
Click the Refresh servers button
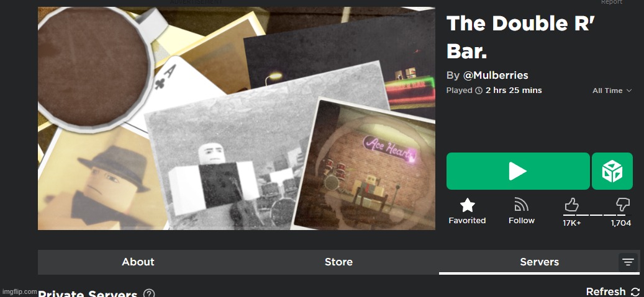click(x=612, y=291)
